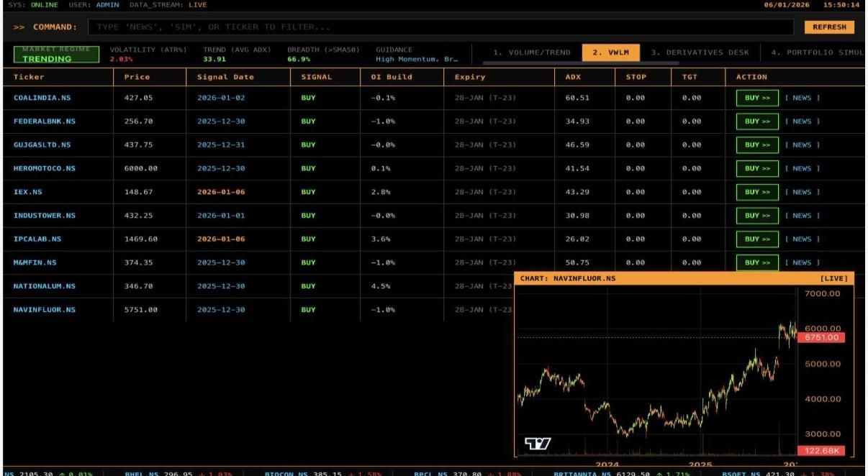
Task: Click the DATA_STREAM: LIVE status indicator
Action: coord(168,4)
